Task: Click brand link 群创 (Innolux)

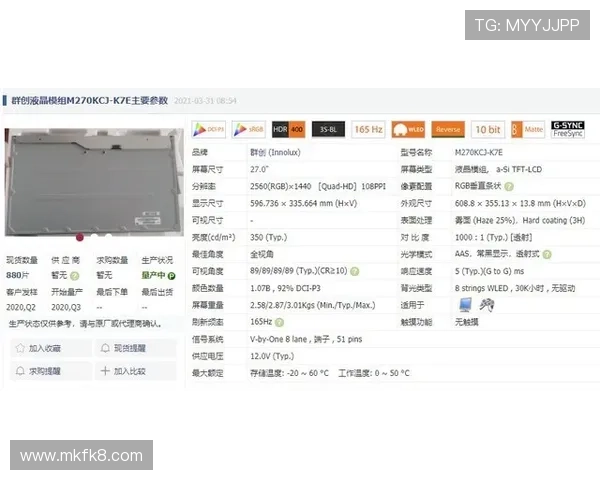Action: tap(275, 152)
